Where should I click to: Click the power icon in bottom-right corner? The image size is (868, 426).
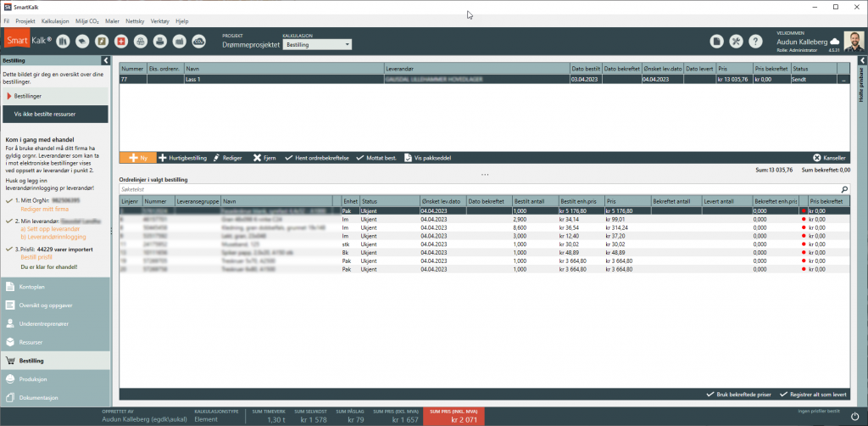(x=854, y=415)
